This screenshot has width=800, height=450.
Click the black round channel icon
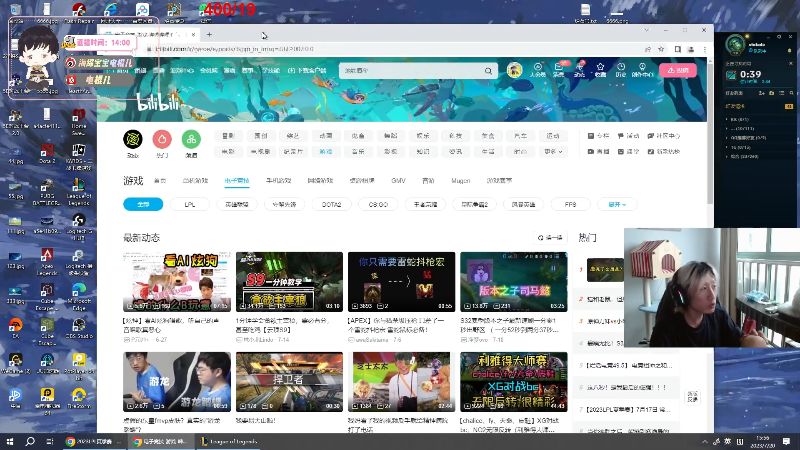coord(133,139)
